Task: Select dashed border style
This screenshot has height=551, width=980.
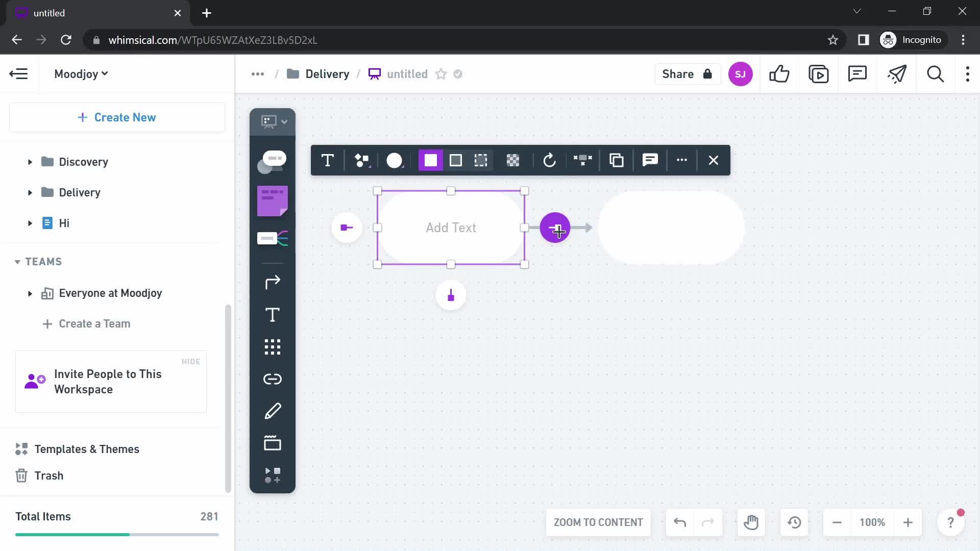Action: click(481, 160)
